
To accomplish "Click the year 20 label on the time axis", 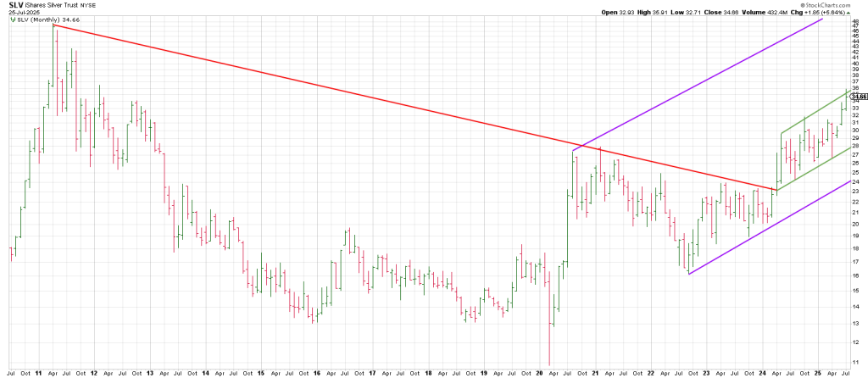I will [x=540, y=373].
